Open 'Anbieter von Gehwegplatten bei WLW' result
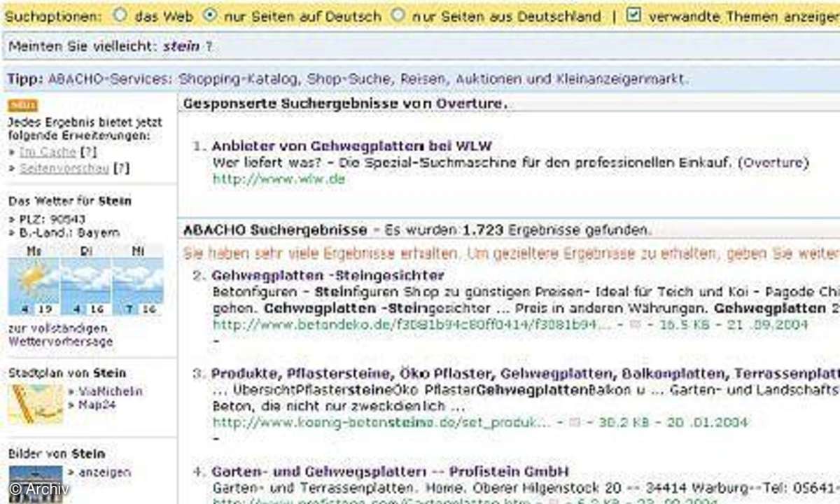Screen dimensions: 840x504 click(x=351, y=146)
